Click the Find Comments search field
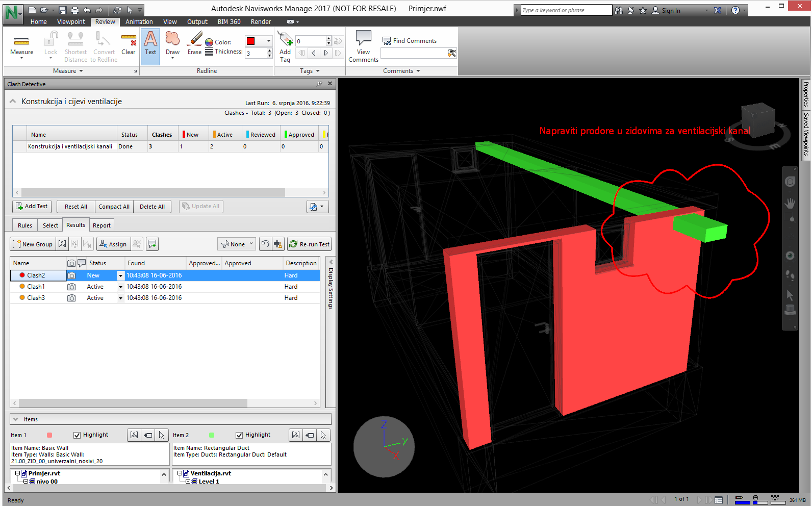Screen dimensions: 812x506 [414, 53]
